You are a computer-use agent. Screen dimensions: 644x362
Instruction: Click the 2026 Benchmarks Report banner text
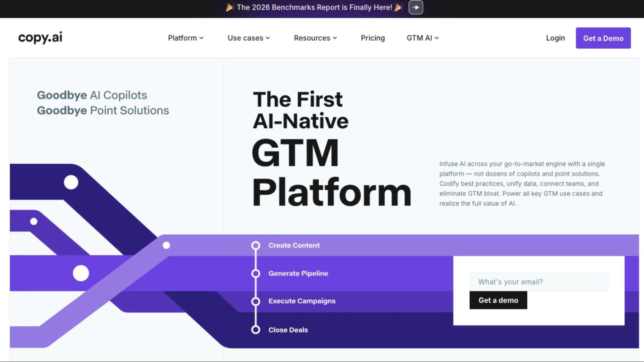point(314,7)
